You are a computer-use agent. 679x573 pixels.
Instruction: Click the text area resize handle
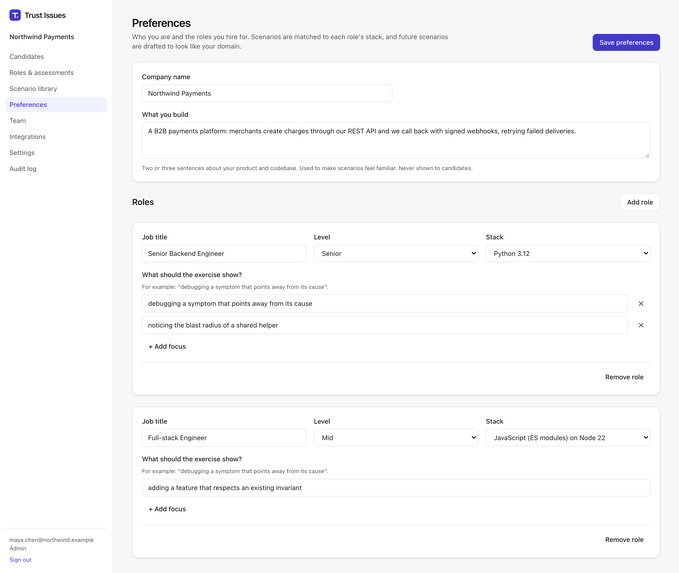tap(647, 155)
